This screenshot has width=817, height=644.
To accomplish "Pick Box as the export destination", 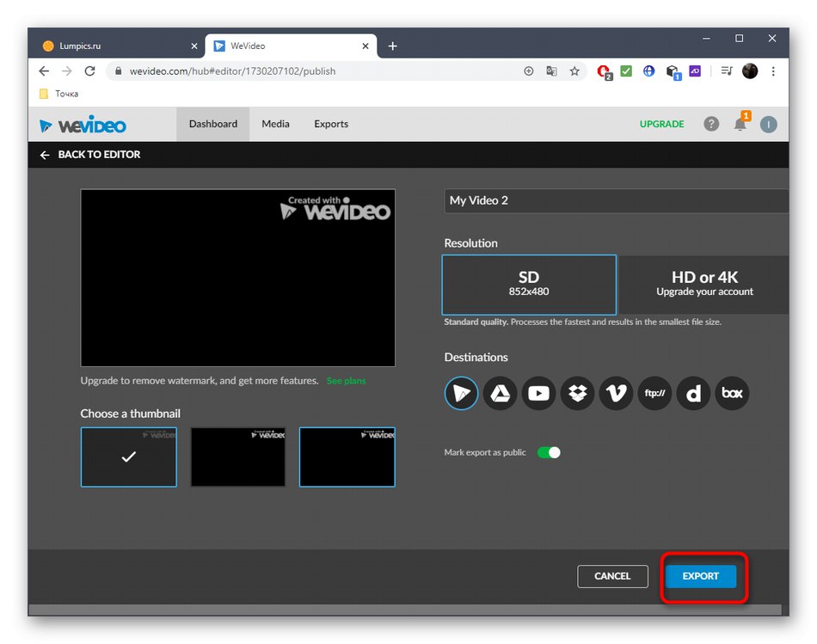I will pos(732,393).
